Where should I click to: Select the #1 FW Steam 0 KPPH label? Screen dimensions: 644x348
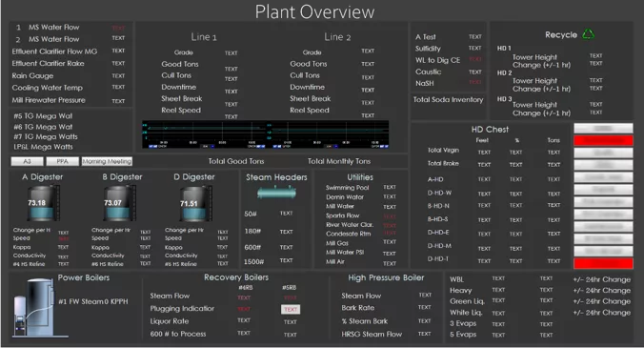point(93,301)
